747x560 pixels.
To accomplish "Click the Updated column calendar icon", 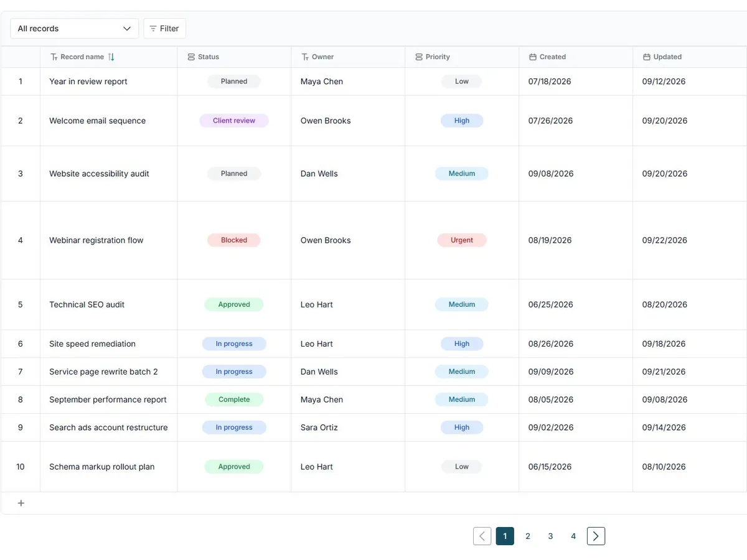I will coord(647,57).
